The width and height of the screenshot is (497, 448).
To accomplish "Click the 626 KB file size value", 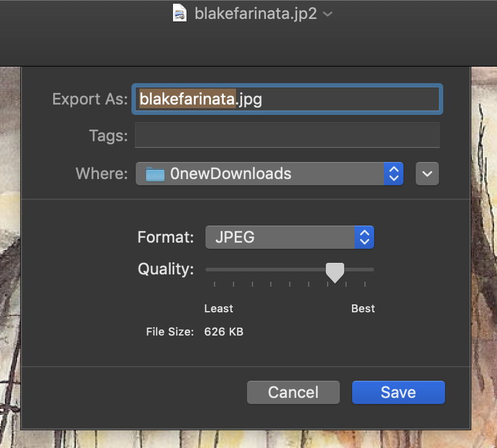I will [x=224, y=332].
